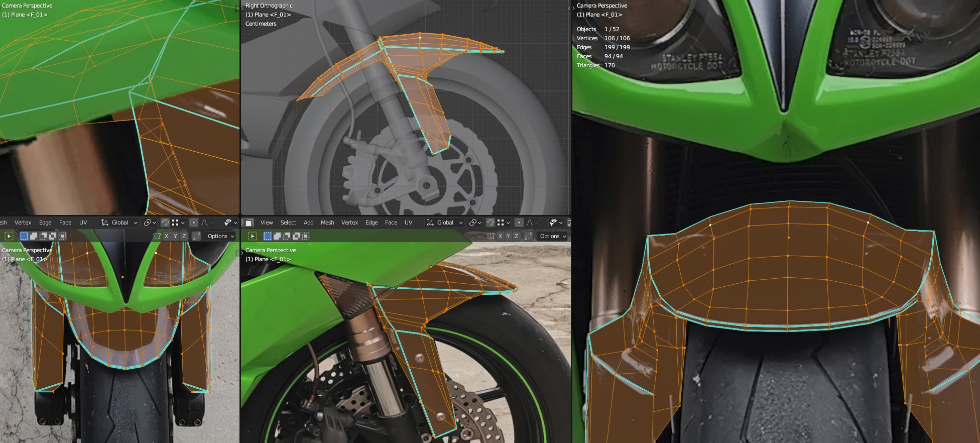
Task: Toggle X-axis mirror in the middle header
Action: [x=500, y=236]
